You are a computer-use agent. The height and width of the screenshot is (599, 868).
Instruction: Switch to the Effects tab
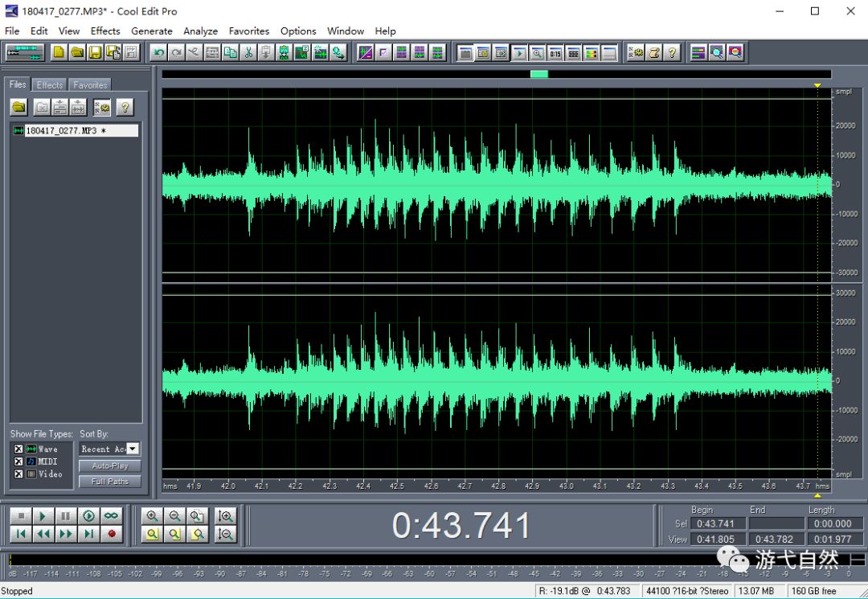pyautogui.click(x=50, y=84)
